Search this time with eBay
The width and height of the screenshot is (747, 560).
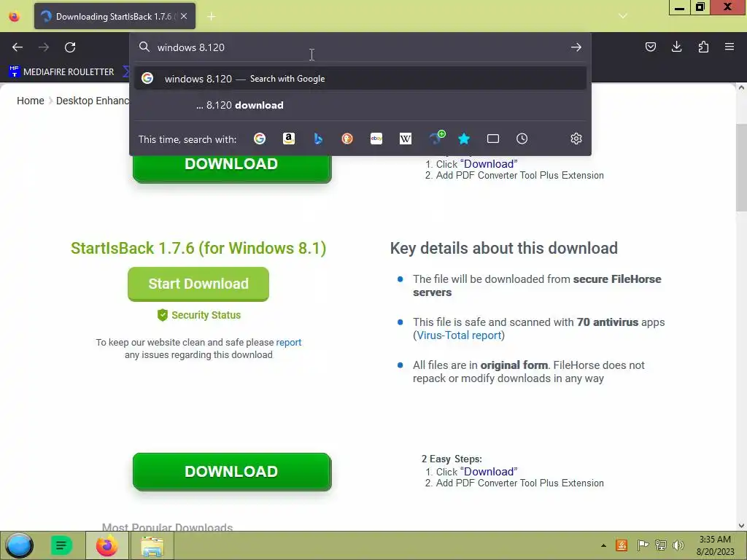point(376,139)
